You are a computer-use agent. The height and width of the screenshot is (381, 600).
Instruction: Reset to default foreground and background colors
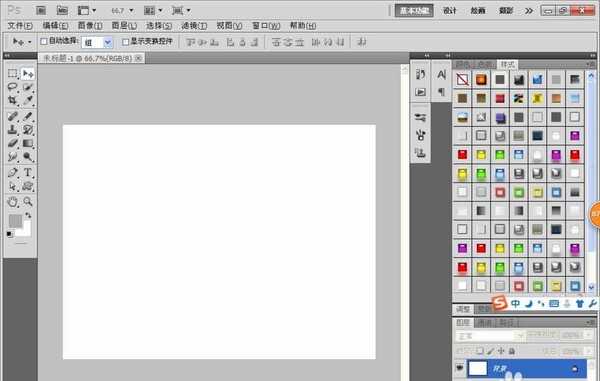pos(10,234)
